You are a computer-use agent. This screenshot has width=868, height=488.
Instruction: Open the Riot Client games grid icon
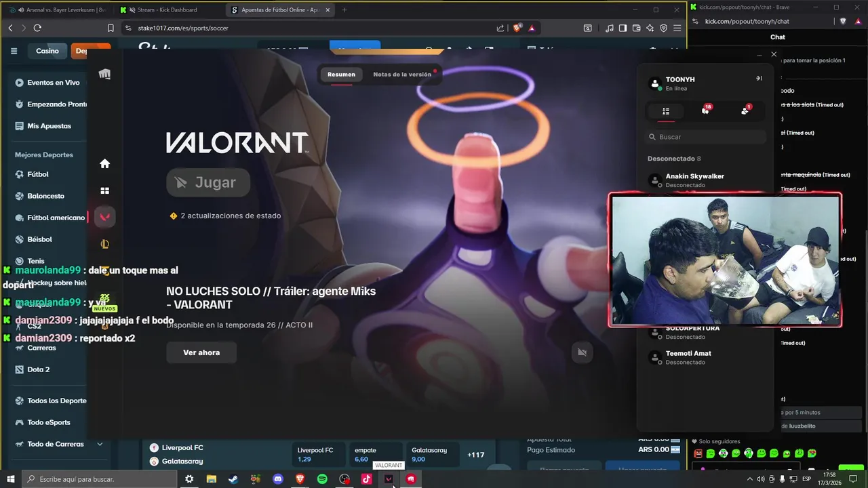point(104,190)
